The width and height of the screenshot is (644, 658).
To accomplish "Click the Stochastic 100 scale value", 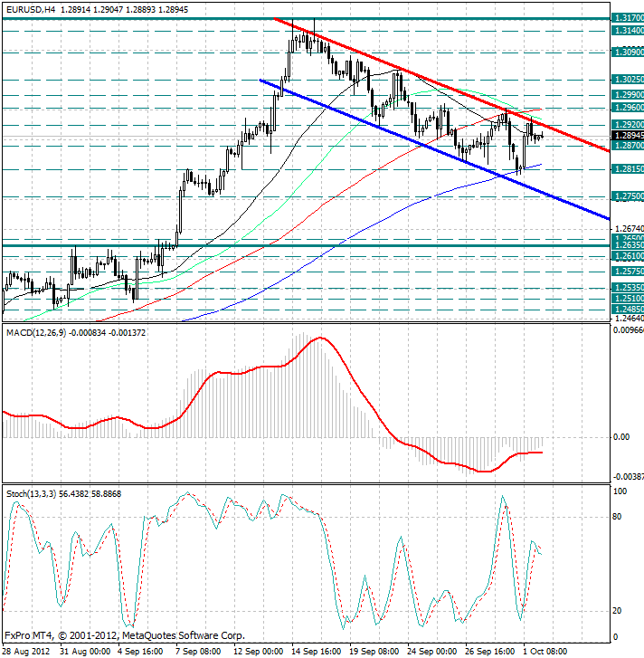I will [620, 491].
